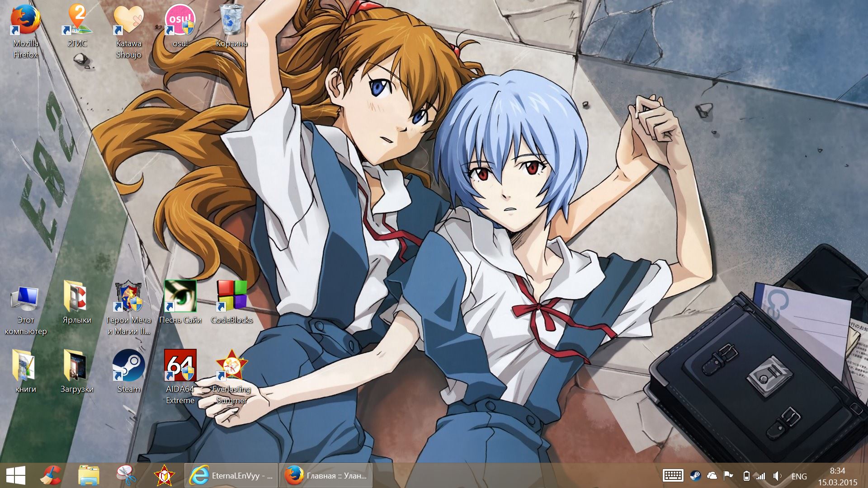Switch the ENG input language indicator
This screenshot has height=488, width=868.
click(799, 476)
